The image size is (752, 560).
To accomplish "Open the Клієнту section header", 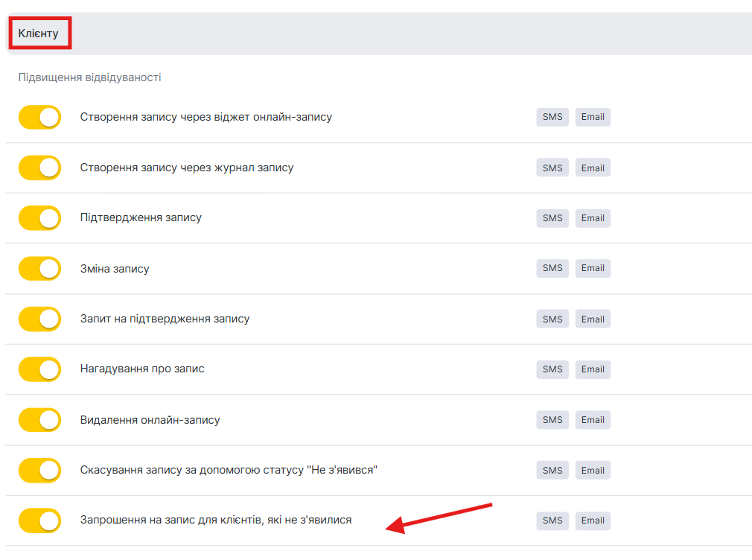I will click(x=39, y=34).
